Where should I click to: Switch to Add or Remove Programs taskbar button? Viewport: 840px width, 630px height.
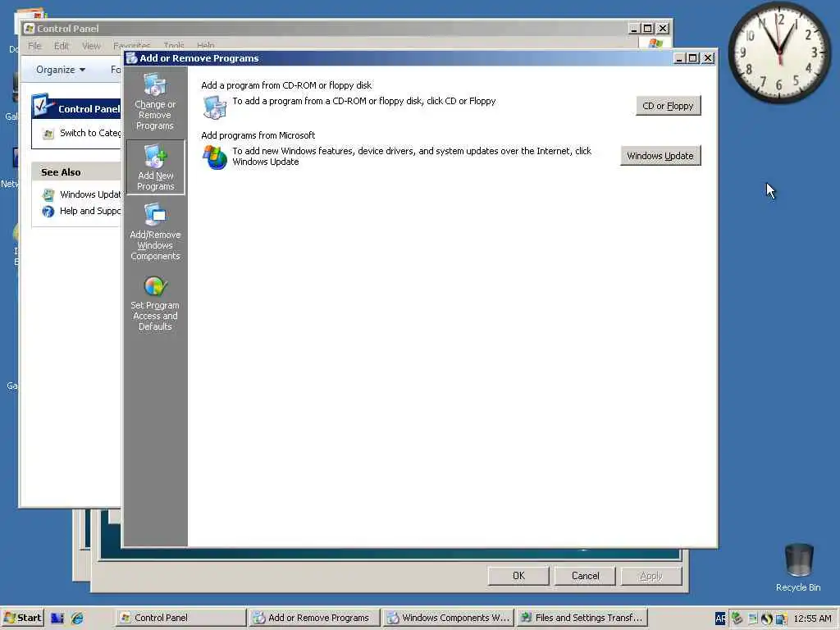tap(314, 618)
